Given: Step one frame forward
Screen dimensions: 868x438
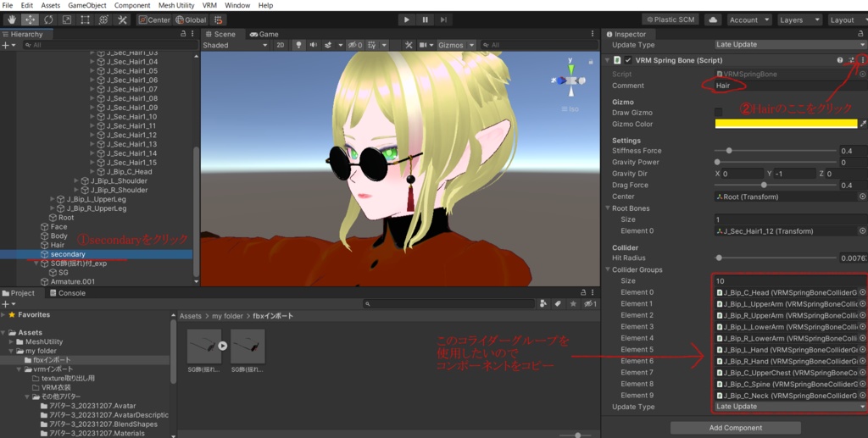Looking at the screenshot, I should tap(442, 19).
